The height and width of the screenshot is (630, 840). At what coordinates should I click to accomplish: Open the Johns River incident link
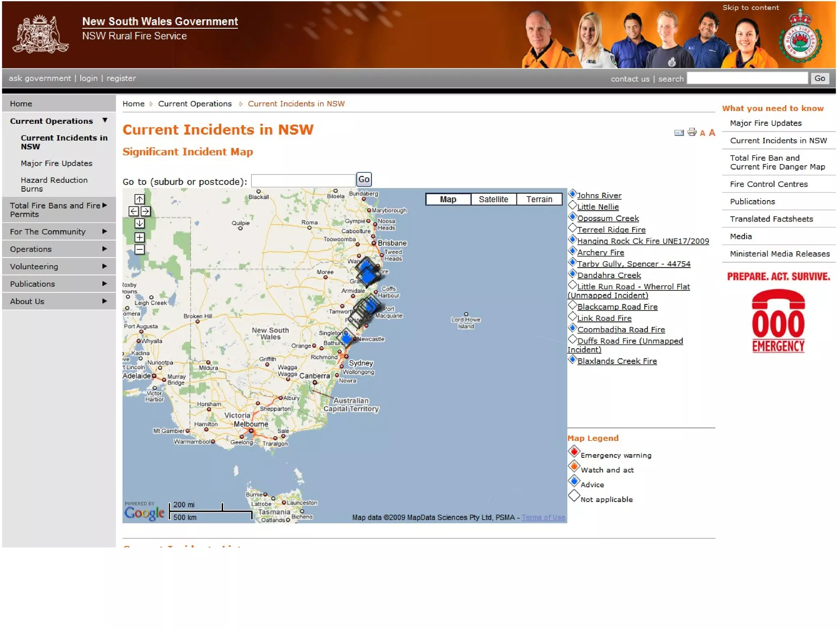coord(599,196)
